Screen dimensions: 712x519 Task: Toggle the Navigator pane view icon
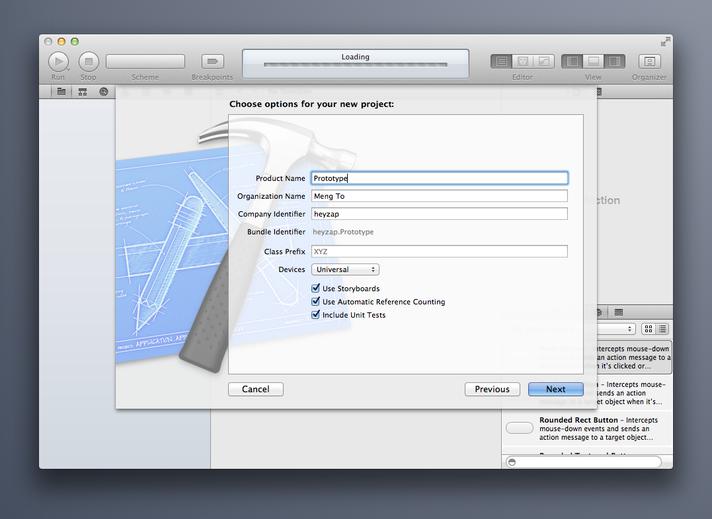(x=572, y=61)
